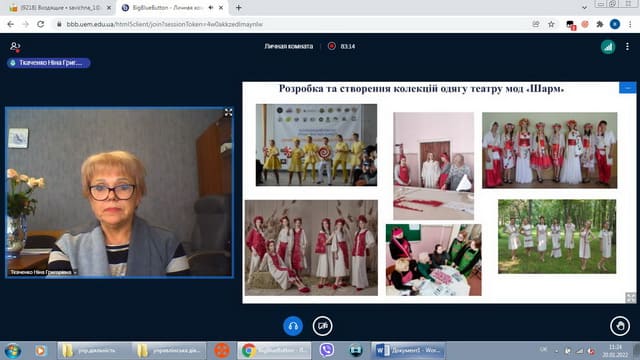Click the yellow costumes stage photo
Image resolution: width=640 pixels, height=360 pixels.
click(316, 145)
